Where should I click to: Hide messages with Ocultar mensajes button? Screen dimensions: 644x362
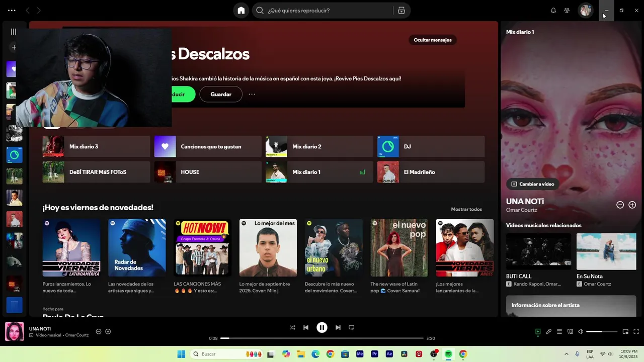click(433, 40)
